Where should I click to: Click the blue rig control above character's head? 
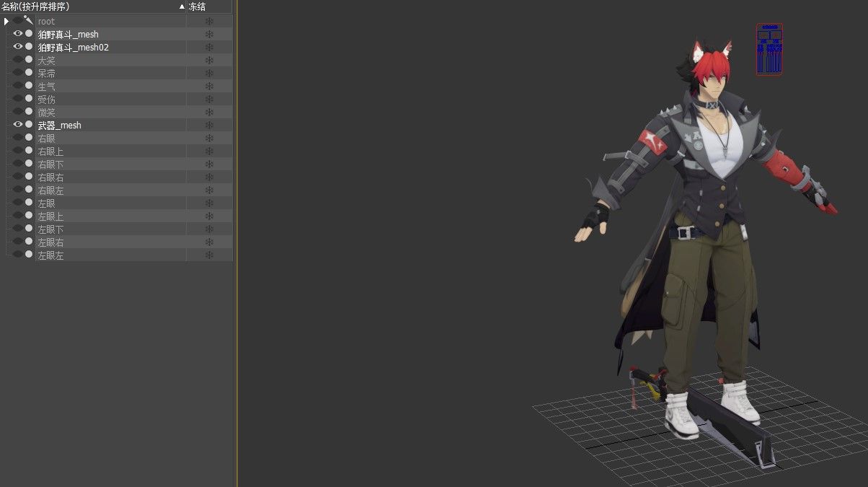(x=769, y=49)
